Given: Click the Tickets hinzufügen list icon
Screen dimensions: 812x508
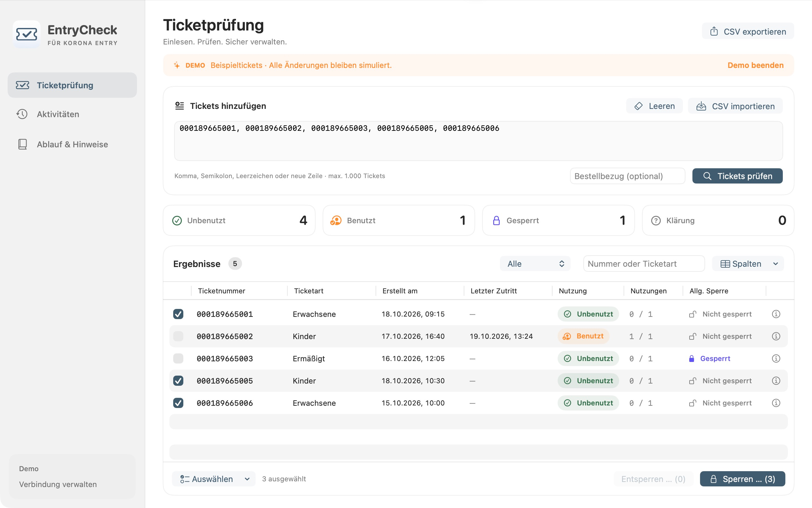Looking at the screenshot, I should click(x=180, y=106).
